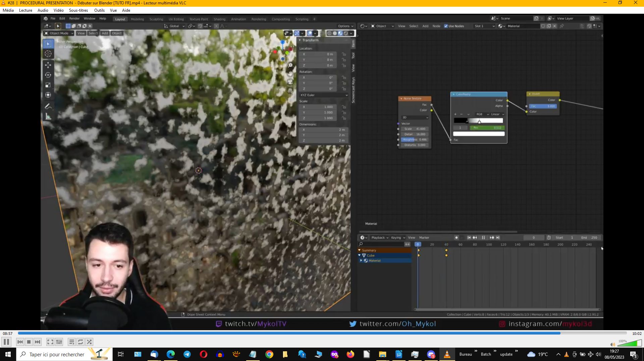
Task: Open the Outils menu
Action: pyautogui.click(x=99, y=10)
